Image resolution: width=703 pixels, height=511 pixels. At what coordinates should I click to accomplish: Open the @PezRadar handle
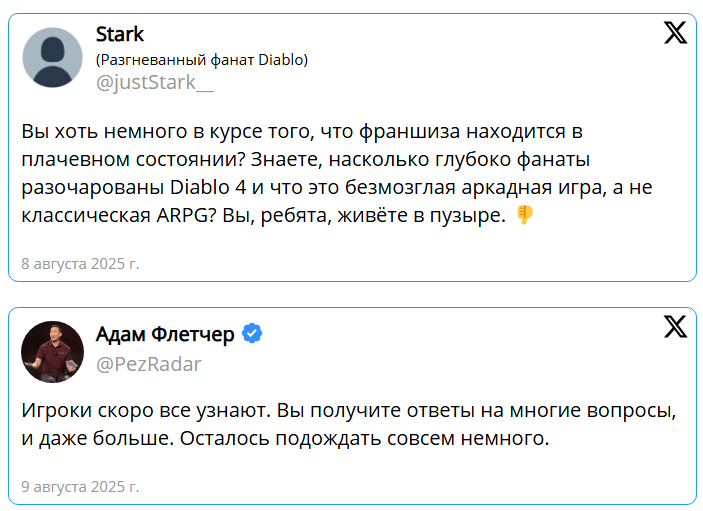pyautogui.click(x=148, y=364)
